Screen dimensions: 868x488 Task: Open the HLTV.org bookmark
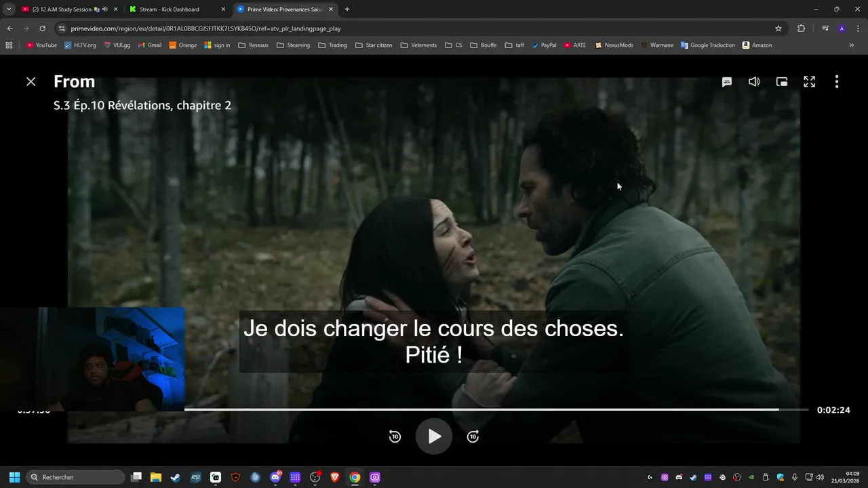80,45
